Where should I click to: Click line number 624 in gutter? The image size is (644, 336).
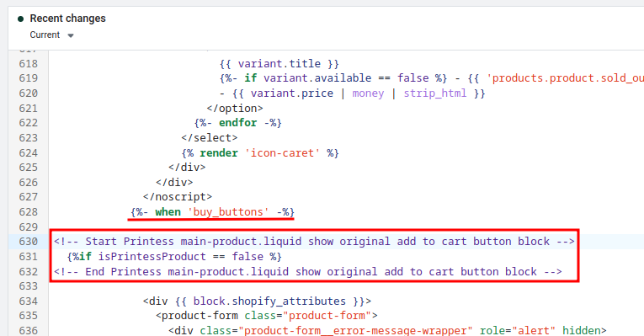tap(29, 152)
